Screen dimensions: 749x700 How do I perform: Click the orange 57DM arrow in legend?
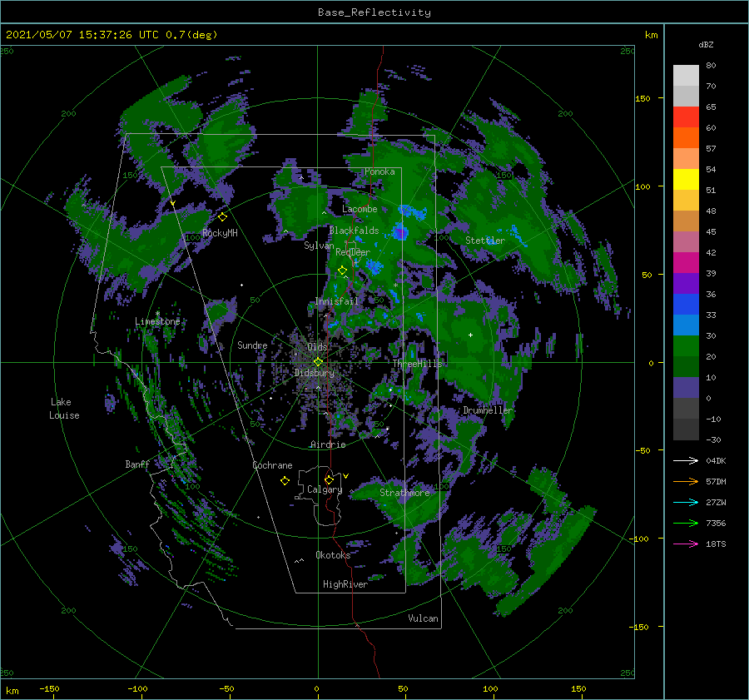click(x=686, y=482)
